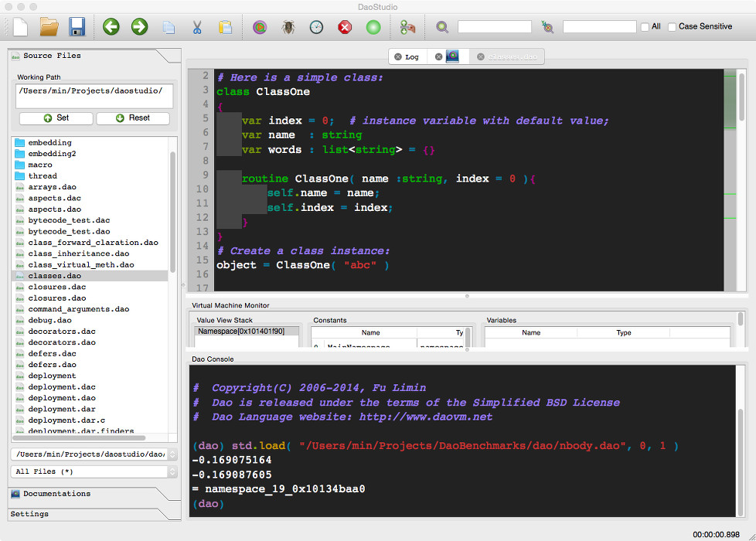
Task: Go forward with the green right arrow
Action: pos(140,26)
